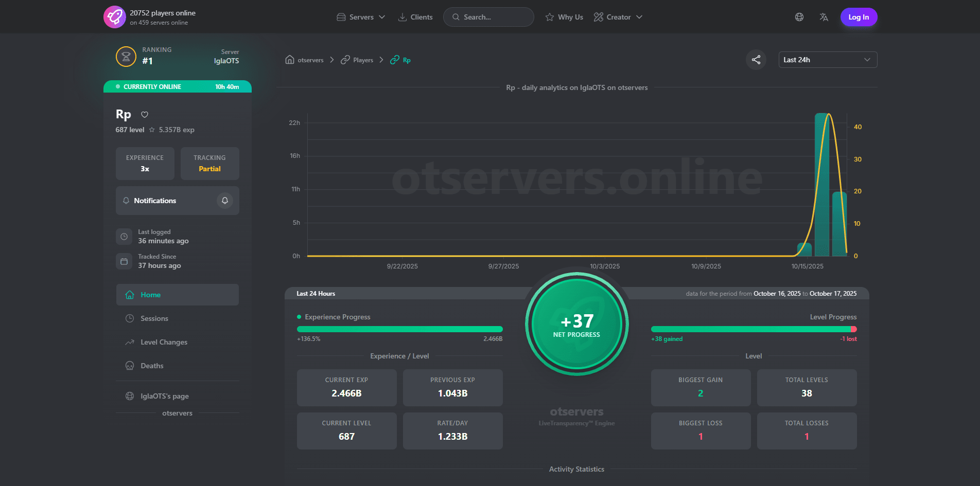Image resolution: width=980 pixels, height=486 pixels.
Task: Click the Sessions clock icon in sidebar
Action: click(130, 318)
